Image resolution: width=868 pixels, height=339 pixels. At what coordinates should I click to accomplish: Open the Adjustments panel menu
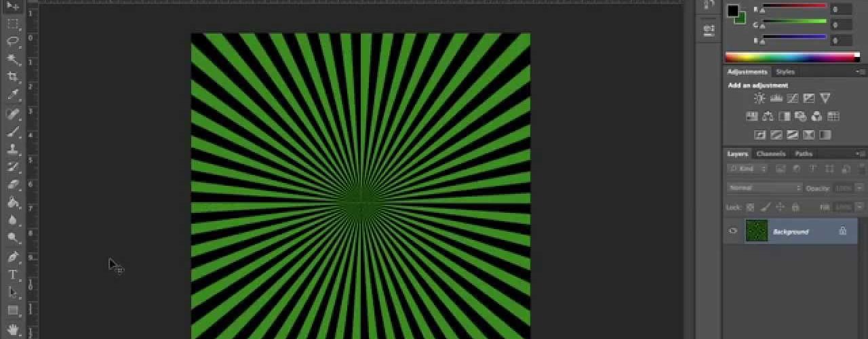tap(860, 72)
